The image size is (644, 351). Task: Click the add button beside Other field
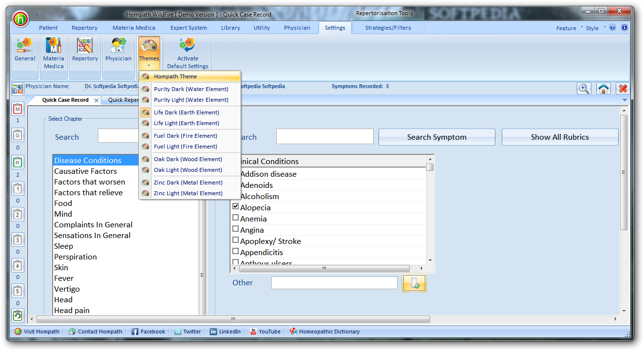pyautogui.click(x=414, y=283)
